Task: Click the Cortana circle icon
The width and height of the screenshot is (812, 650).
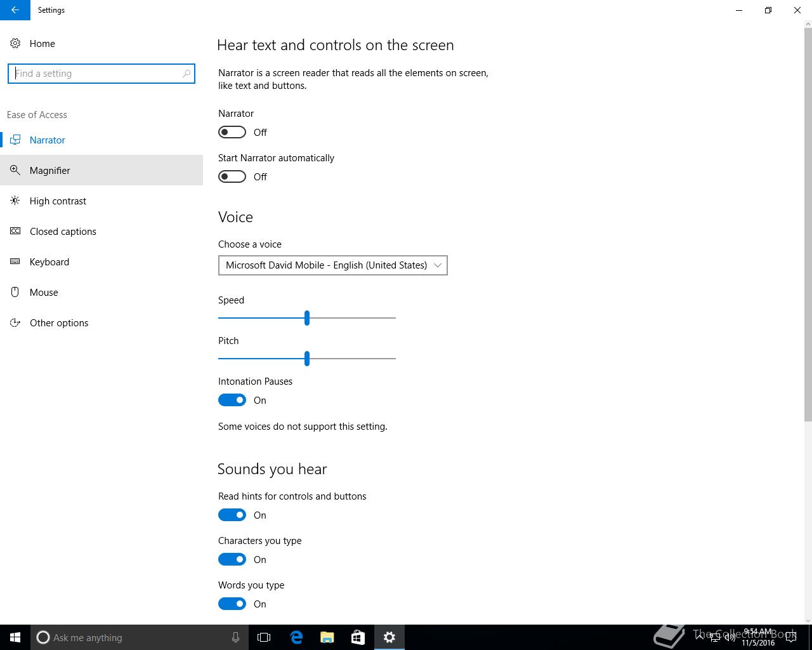Action: [43, 637]
